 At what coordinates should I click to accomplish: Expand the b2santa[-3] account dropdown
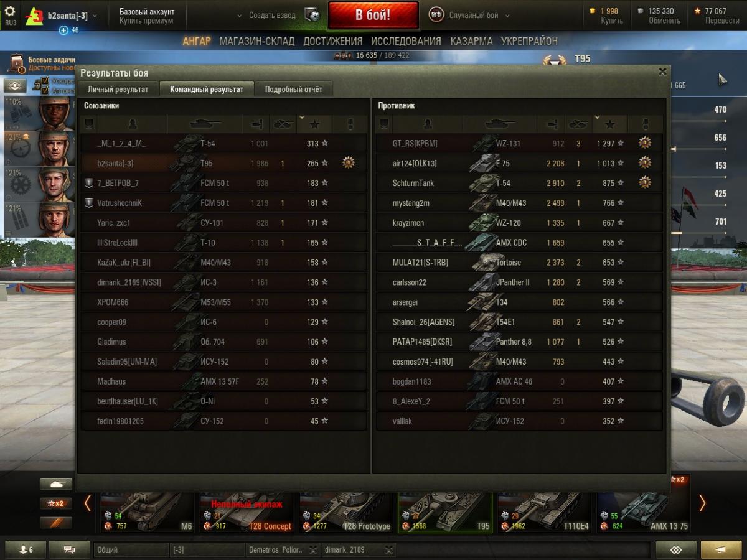pyautogui.click(x=95, y=16)
